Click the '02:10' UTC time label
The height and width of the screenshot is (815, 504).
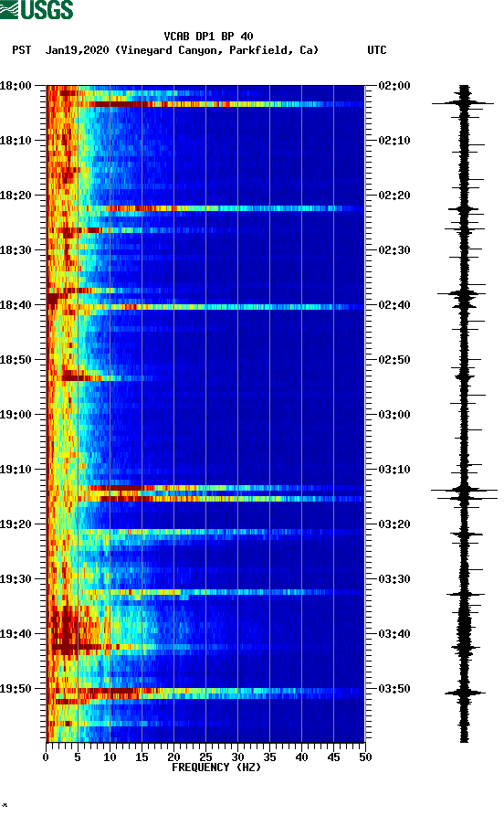click(x=394, y=141)
